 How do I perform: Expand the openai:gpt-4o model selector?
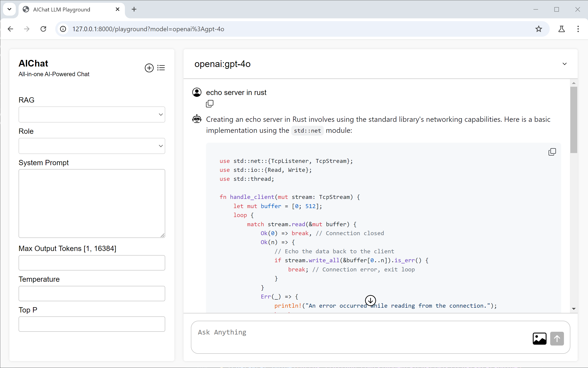564,64
